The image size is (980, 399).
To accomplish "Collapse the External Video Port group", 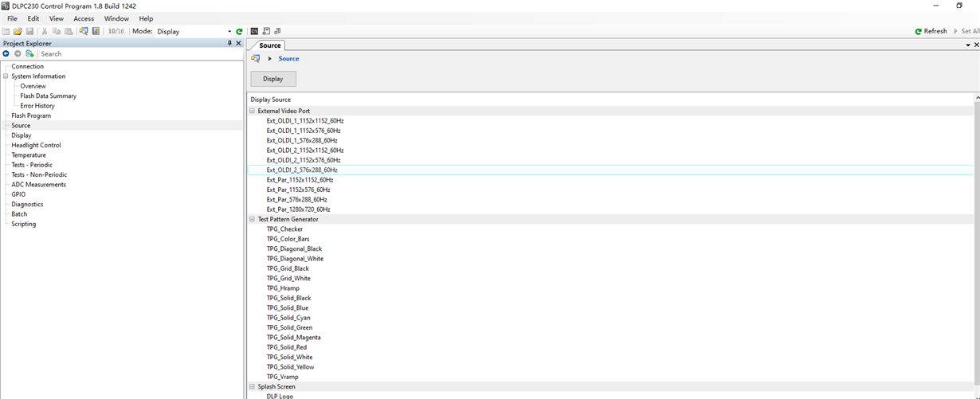I will (253, 111).
